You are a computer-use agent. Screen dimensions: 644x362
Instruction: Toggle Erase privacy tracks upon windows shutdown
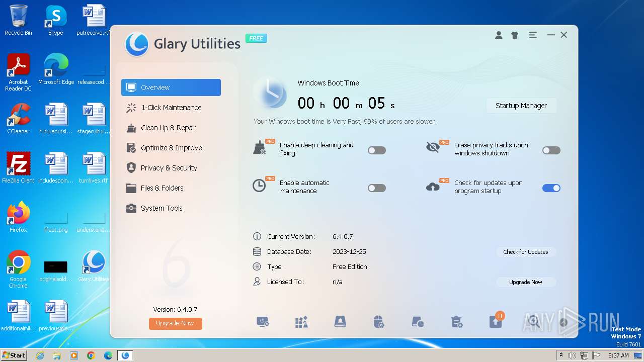tap(551, 150)
